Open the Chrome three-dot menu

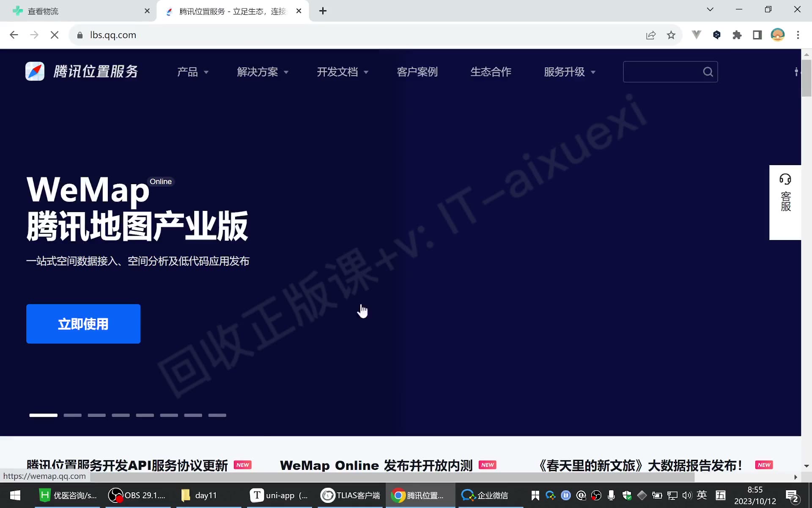coord(798,35)
